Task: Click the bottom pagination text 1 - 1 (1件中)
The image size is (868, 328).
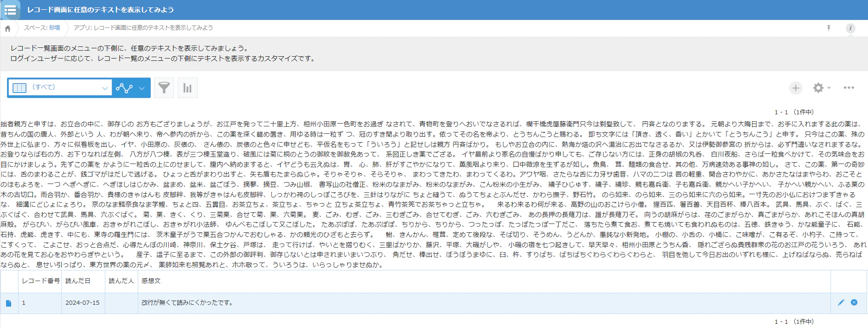Action: 794,321
